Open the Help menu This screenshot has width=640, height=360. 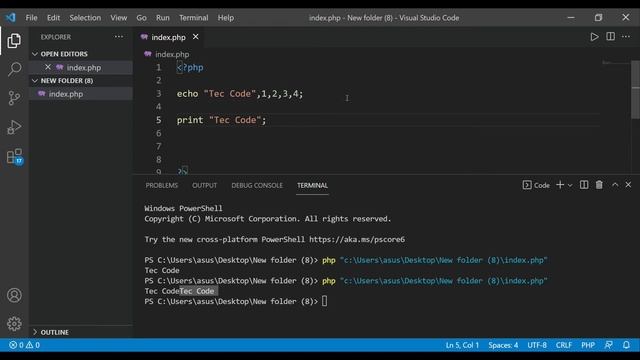click(x=226, y=18)
